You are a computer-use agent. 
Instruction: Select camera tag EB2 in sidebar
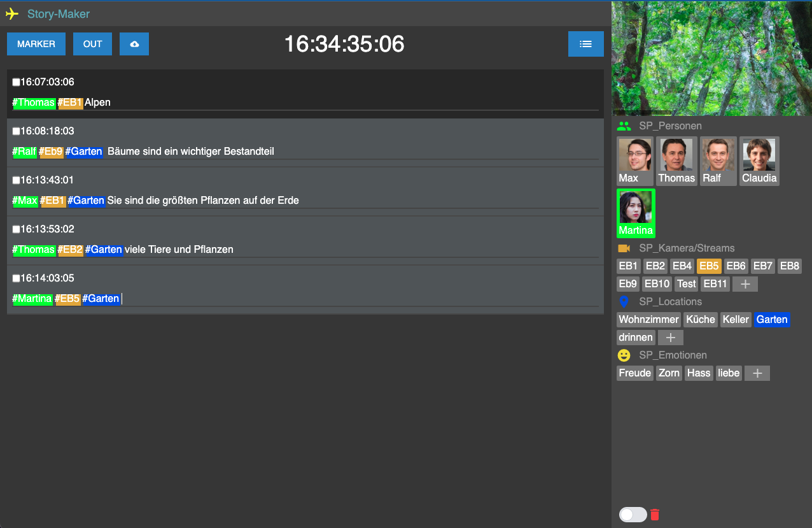click(x=655, y=266)
